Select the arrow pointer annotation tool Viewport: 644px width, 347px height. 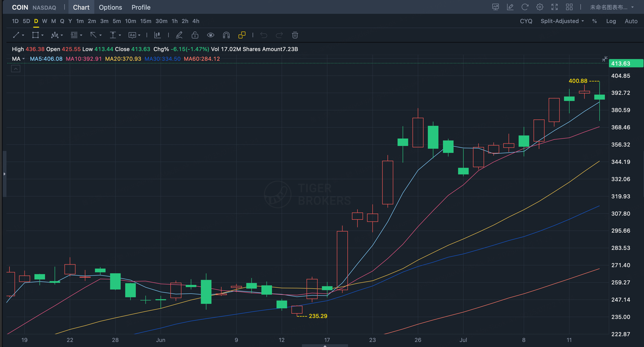93,35
